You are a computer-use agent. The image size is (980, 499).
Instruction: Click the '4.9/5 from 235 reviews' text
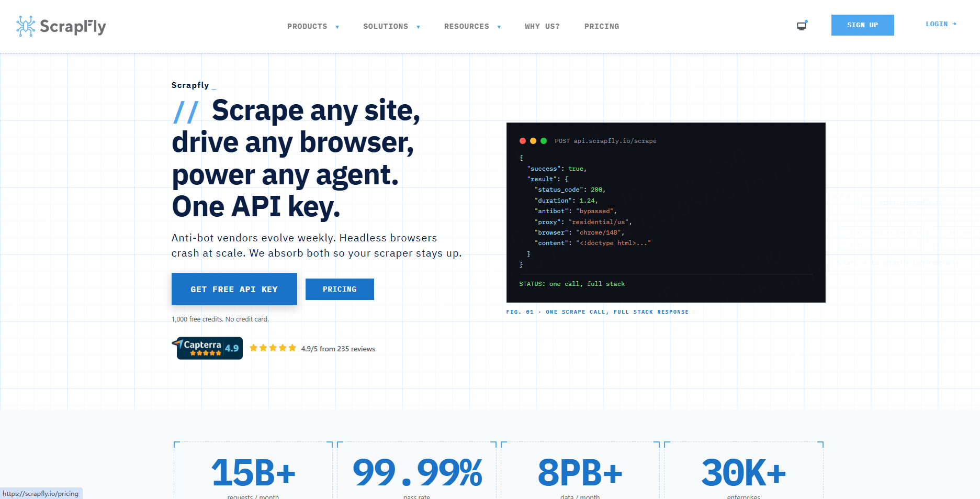point(338,349)
